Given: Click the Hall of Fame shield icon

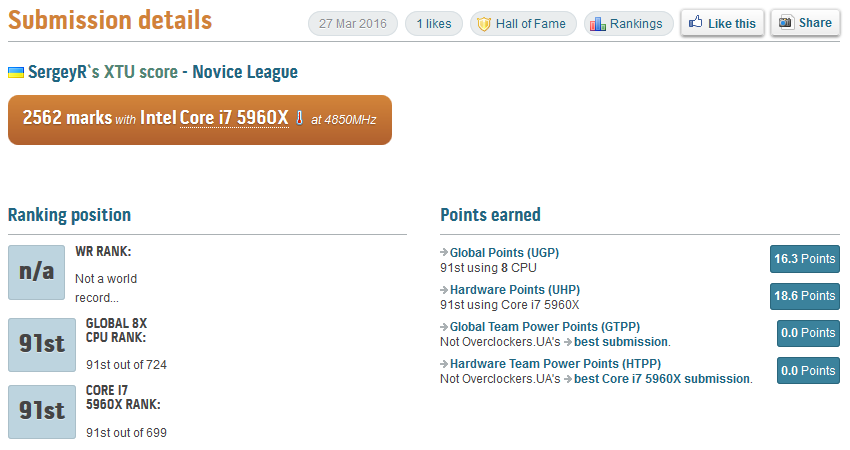Looking at the screenshot, I should pos(484,24).
